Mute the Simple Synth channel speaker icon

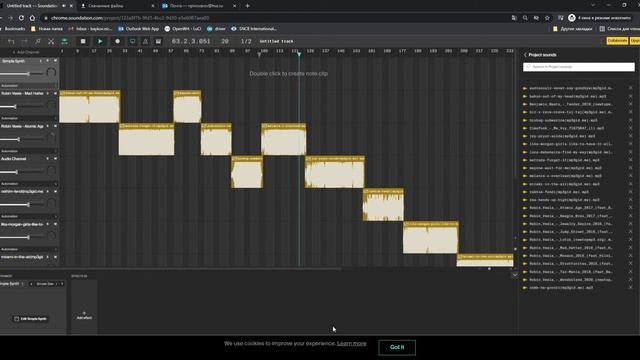click(x=56, y=61)
